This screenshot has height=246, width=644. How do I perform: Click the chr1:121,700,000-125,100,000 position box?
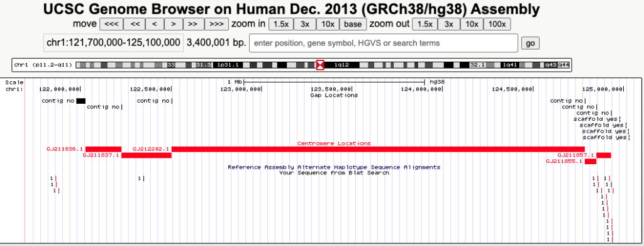pos(113,43)
